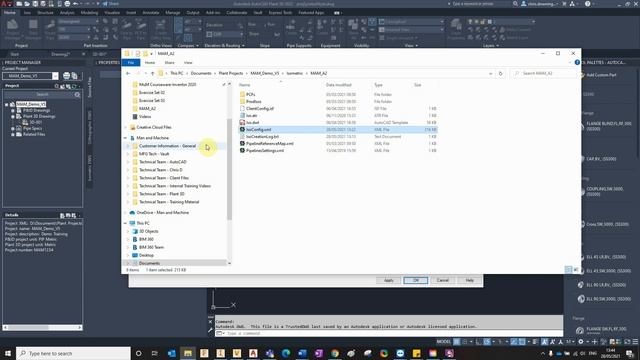This screenshot has width=640, height=360.
Task: Switch to the Start document tab
Action: click(x=15, y=54)
